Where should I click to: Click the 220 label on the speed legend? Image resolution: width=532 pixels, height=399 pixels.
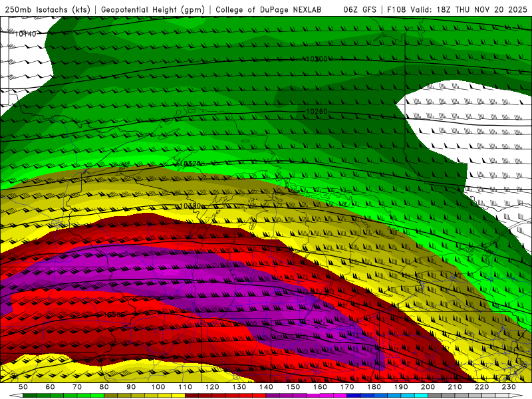coord(481,387)
